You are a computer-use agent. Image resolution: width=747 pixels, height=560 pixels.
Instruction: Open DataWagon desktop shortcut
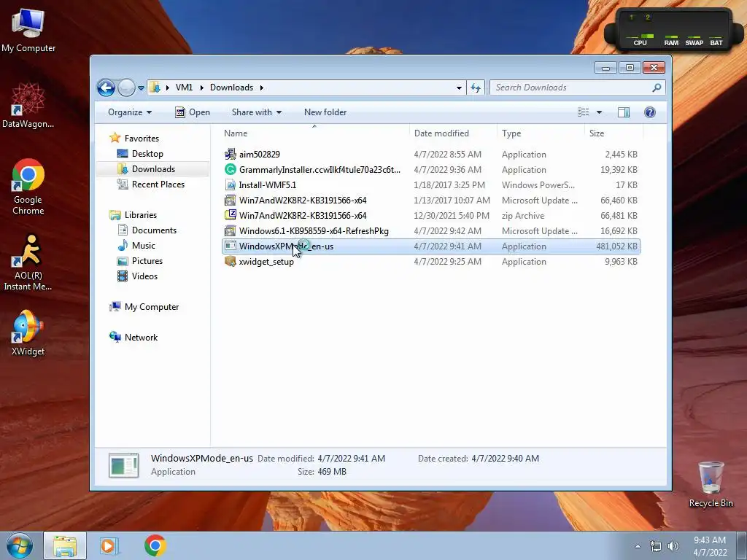[x=28, y=105]
